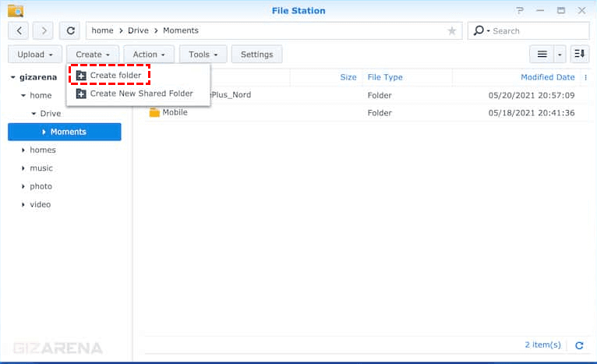597x364 pixels.
Task: Click the forward navigation arrow
Action: pyautogui.click(x=43, y=31)
